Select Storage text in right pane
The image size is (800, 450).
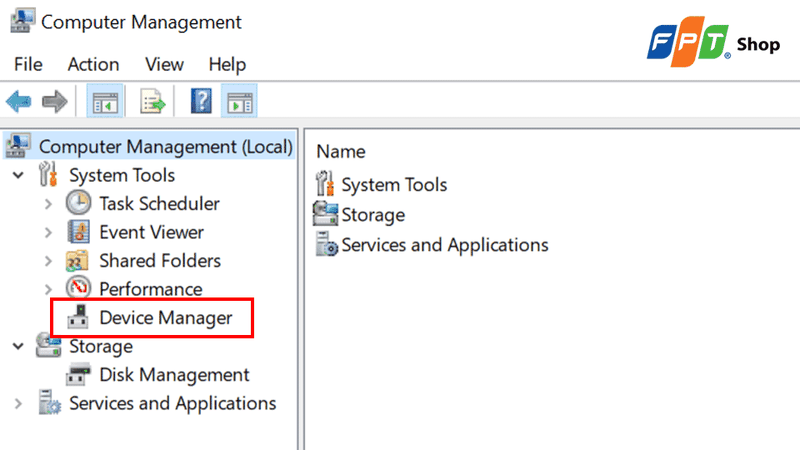tap(373, 215)
